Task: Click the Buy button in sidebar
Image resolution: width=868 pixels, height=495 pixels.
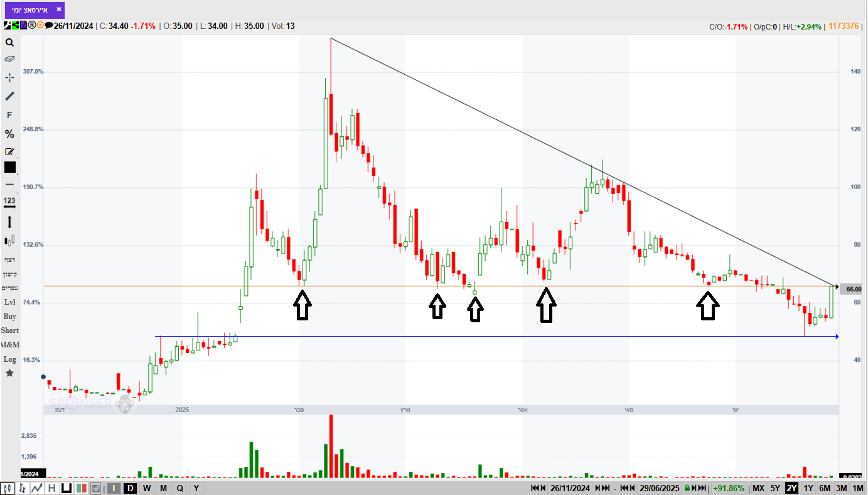Action: click(9, 317)
